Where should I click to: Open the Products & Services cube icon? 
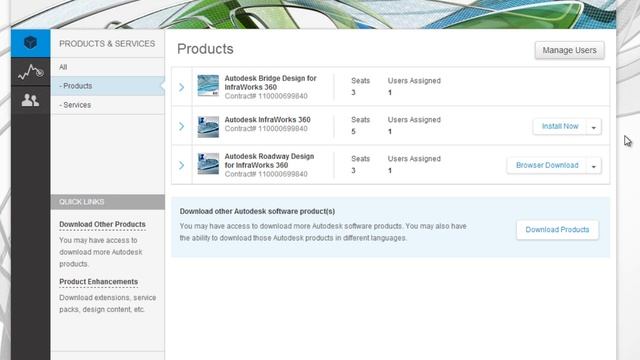click(31, 43)
